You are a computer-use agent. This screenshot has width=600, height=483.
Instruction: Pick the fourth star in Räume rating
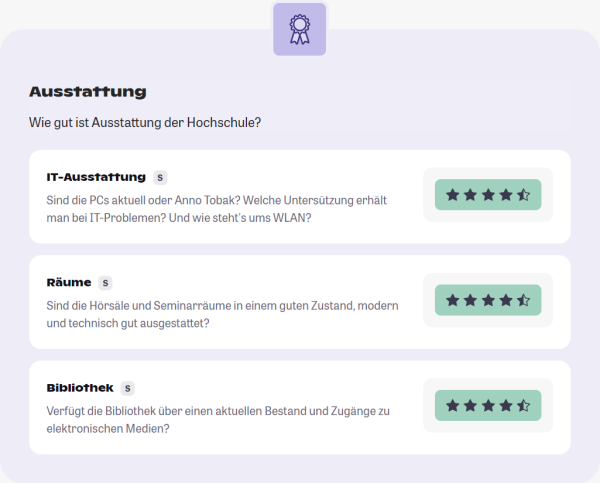point(505,300)
